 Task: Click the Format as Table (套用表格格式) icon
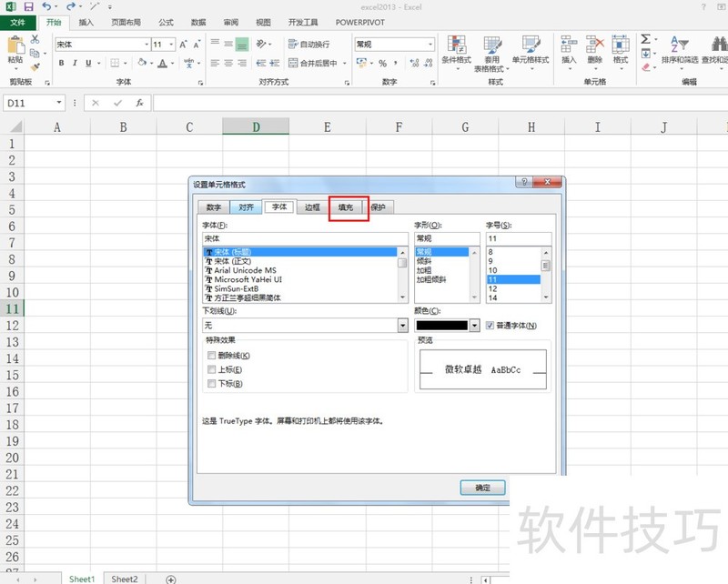click(491, 52)
